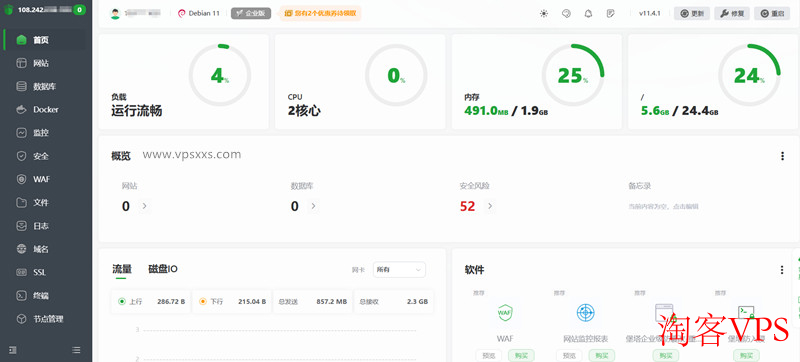The width and height of the screenshot is (800, 362).
Task: Switch to the 流量 tab
Action: point(122,269)
